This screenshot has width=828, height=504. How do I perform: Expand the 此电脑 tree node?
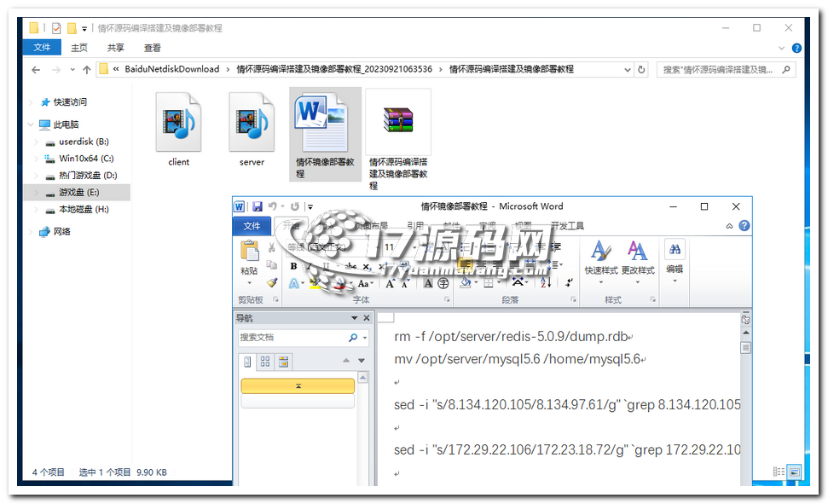coord(32,125)
